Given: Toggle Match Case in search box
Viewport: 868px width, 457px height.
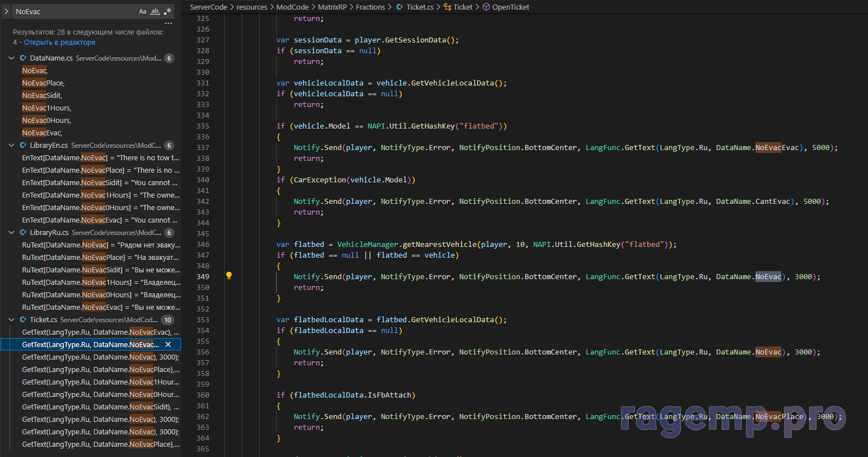Looking at the screenshot, I should point(143,11).
